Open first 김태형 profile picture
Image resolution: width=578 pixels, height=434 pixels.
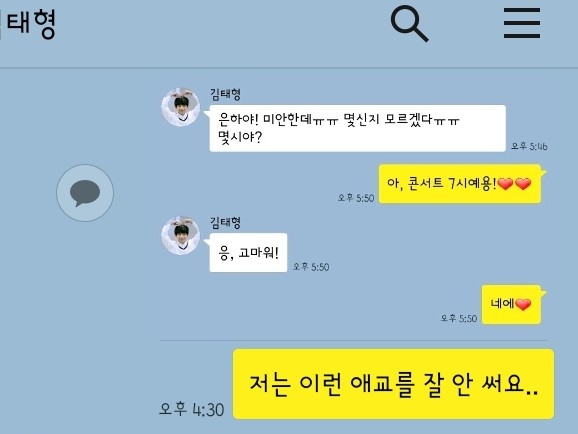click(x=181, y=107)
